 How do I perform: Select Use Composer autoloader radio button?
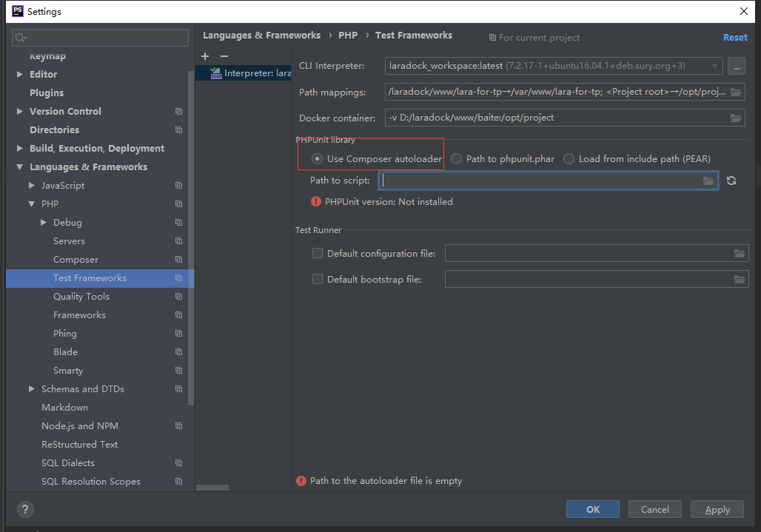318,158
